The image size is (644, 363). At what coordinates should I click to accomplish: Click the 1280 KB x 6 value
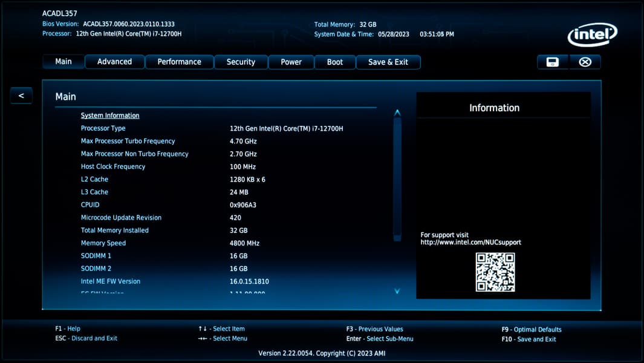(x=248, y=180)
